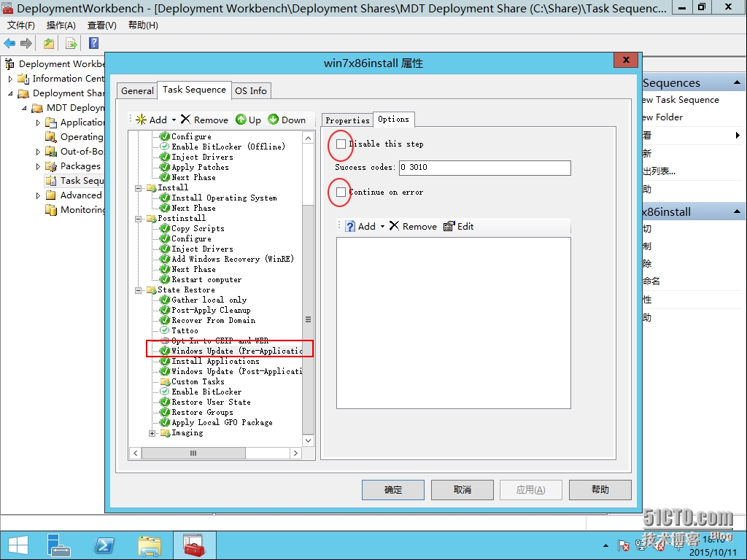Select the Copy Scripts step
The image size is (747, 560).
[197, 228]
